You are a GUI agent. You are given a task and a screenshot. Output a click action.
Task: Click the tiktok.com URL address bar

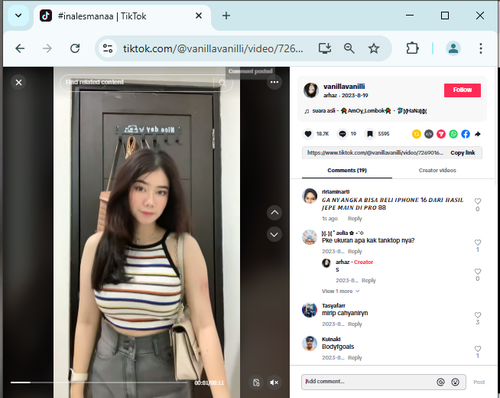coord(213,49)
